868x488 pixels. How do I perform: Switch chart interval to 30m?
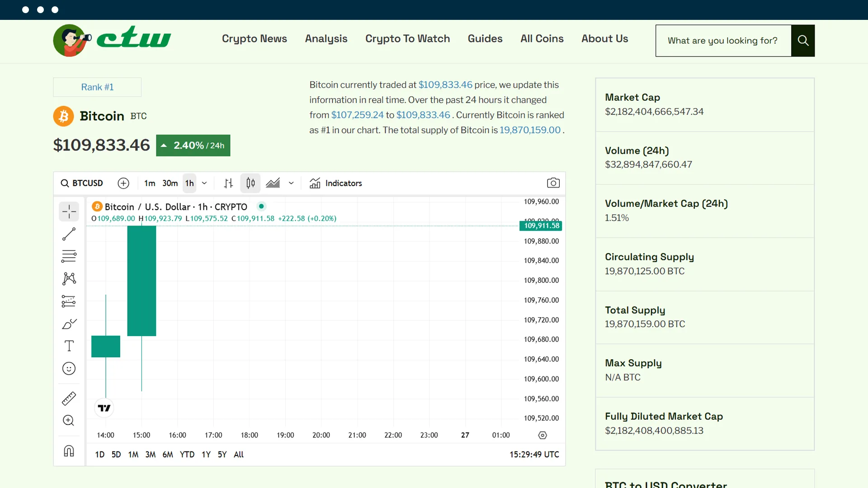pos(170,183)
